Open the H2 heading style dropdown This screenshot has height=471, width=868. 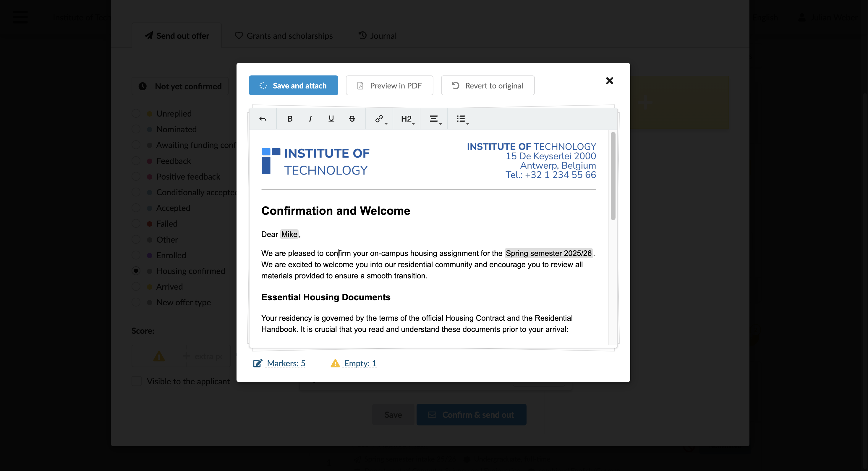coord(408,119)
